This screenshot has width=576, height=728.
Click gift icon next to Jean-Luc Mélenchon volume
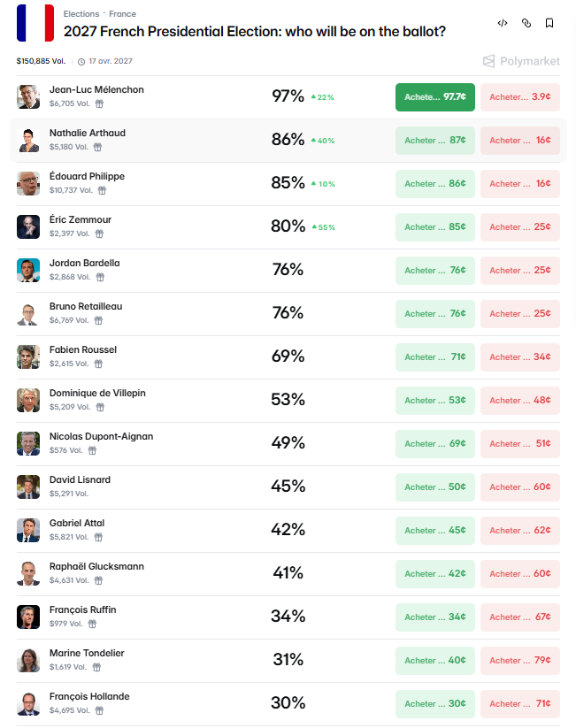click(x=99, y=103)
